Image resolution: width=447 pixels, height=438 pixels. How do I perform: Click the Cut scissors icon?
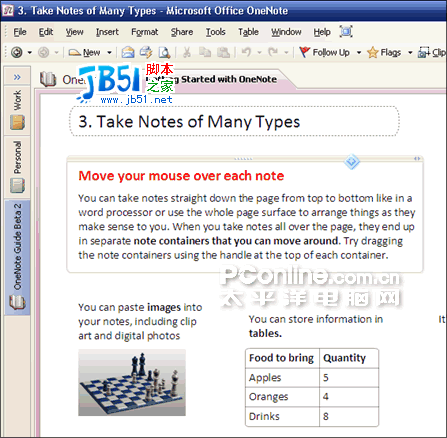tap(187, 52)
